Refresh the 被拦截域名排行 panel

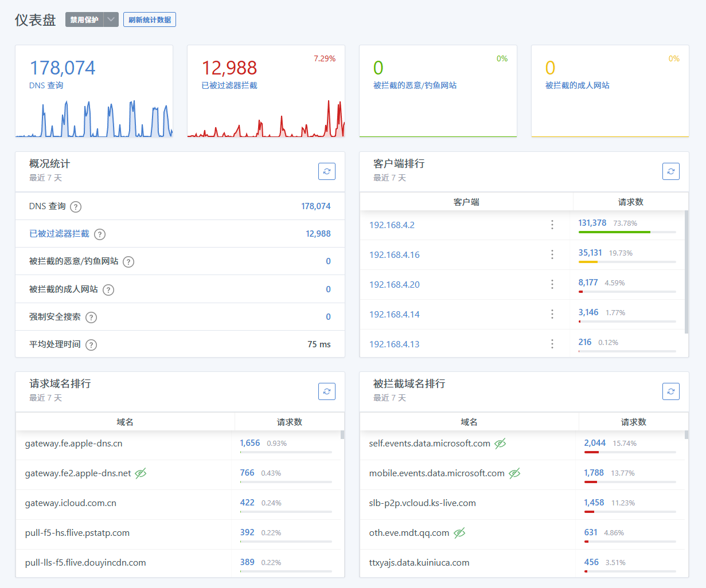pyautogui.click(x=671, y=391)
